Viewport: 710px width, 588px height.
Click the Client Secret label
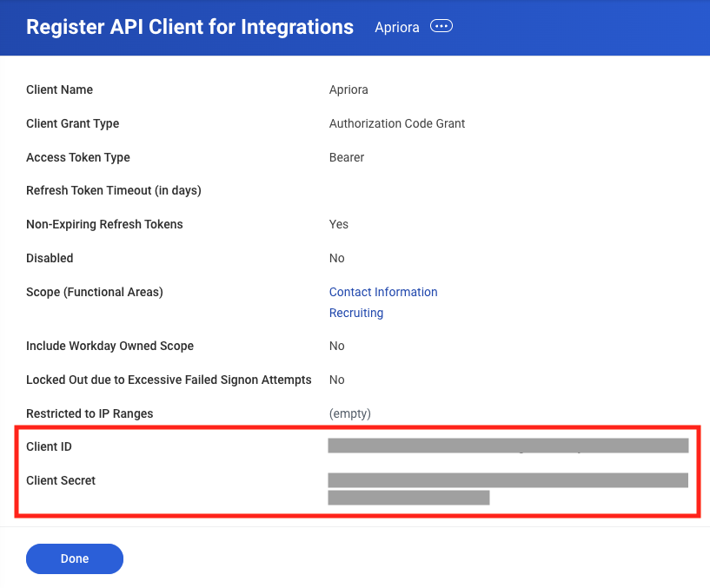[x=61, y=480]
